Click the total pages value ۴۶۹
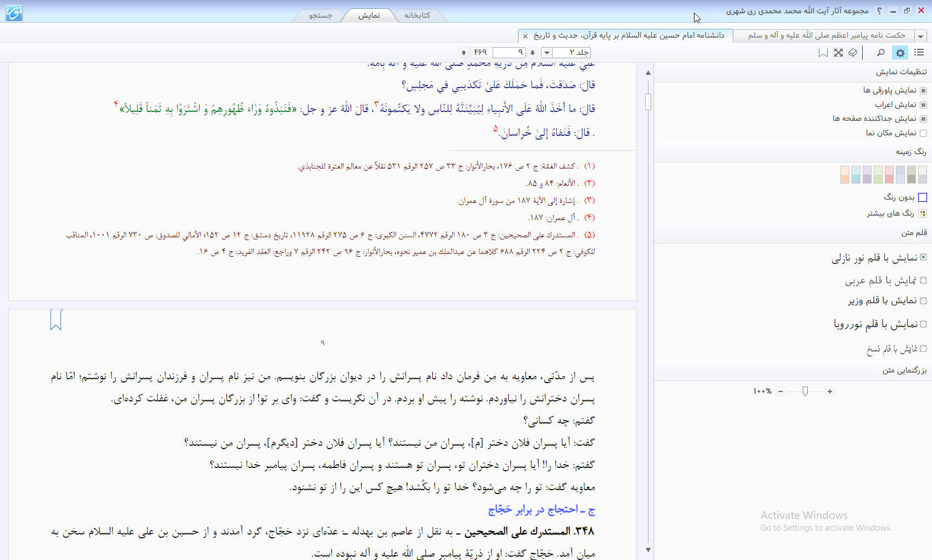 [480, 53]
